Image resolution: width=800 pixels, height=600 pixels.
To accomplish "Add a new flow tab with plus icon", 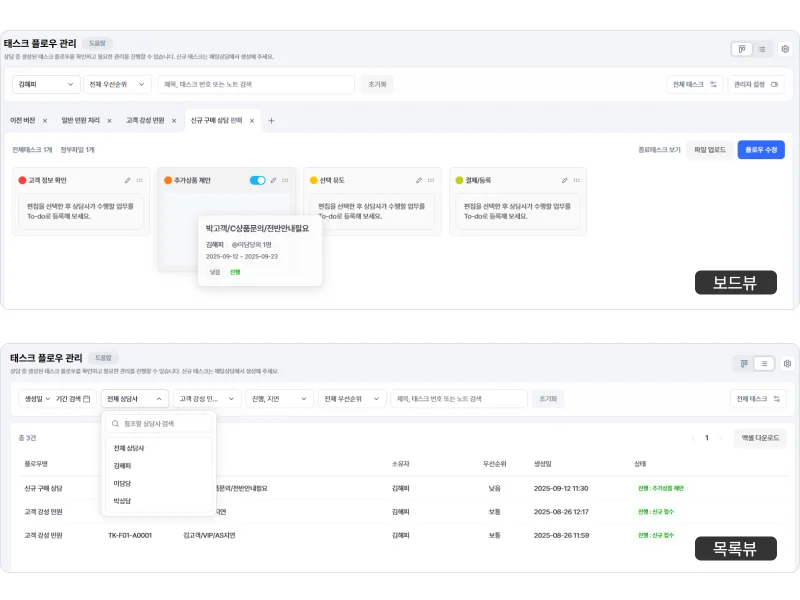I will tap(271, 121).
